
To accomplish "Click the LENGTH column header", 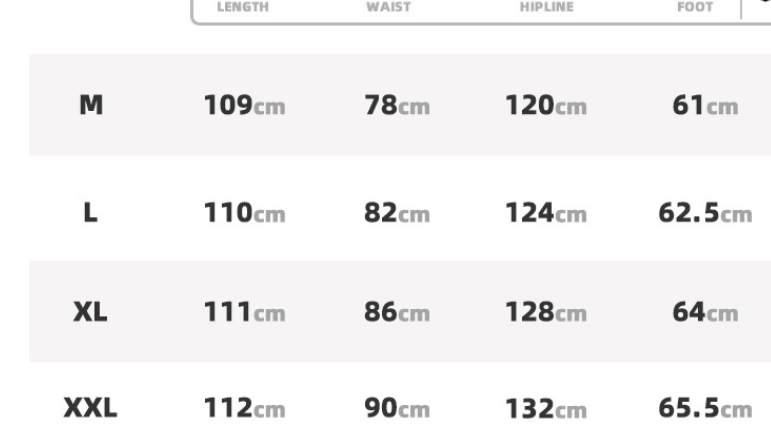I will coord(243,7).
